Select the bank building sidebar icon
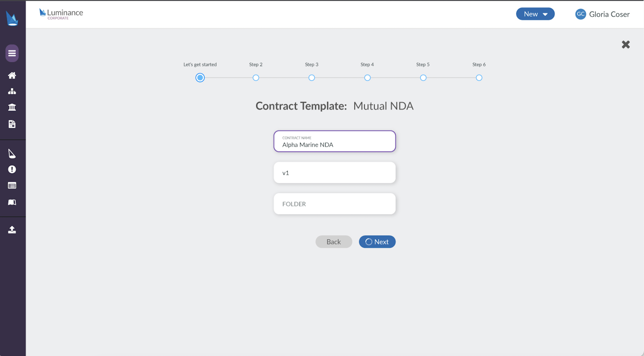This screenshot has height=356, width=644. pos(12,107)
